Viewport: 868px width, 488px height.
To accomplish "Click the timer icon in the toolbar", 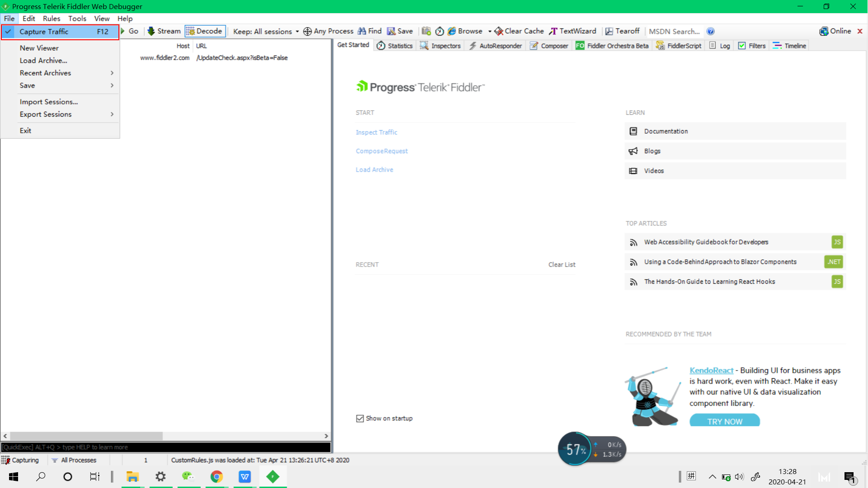I will click(x=439, y=31).
